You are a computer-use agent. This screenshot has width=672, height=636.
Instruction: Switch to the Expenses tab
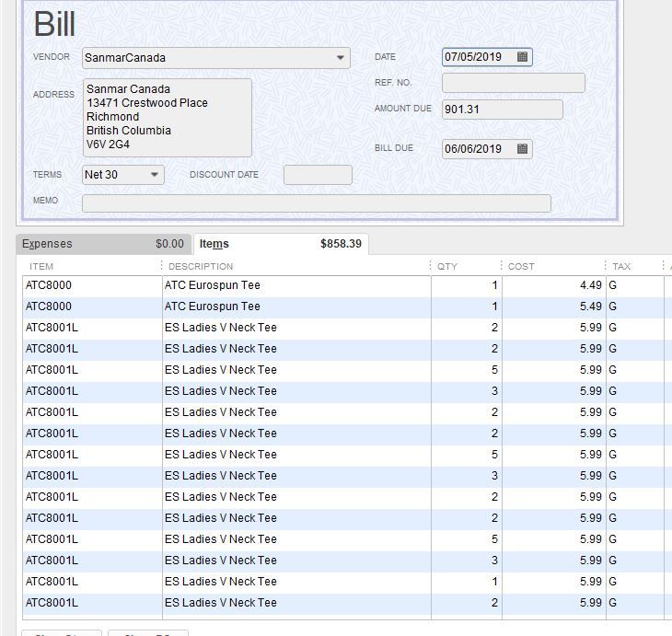(105, 244)
